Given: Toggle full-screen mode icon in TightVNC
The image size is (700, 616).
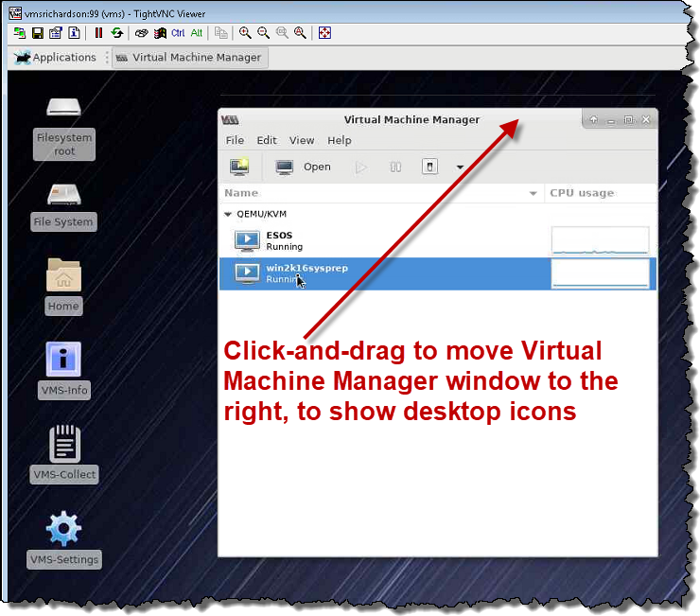Looking at the screenshot, I should [x=324, y=33].
